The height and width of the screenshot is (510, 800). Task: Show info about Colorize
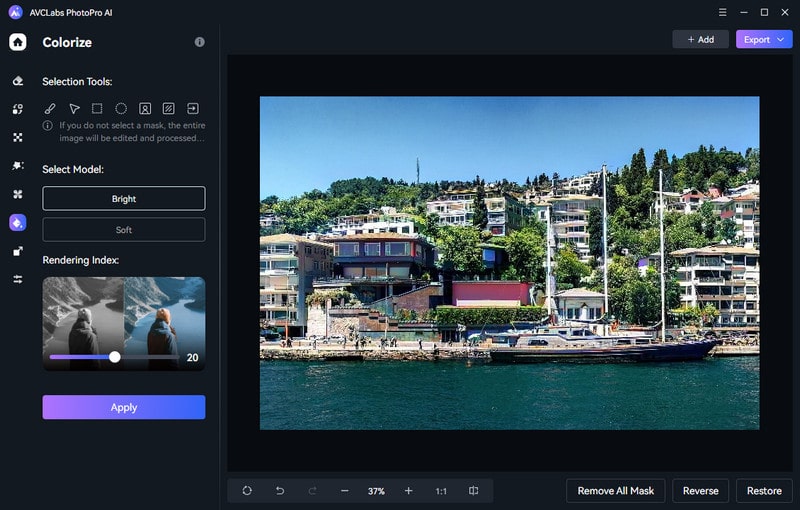pos(199,42)
